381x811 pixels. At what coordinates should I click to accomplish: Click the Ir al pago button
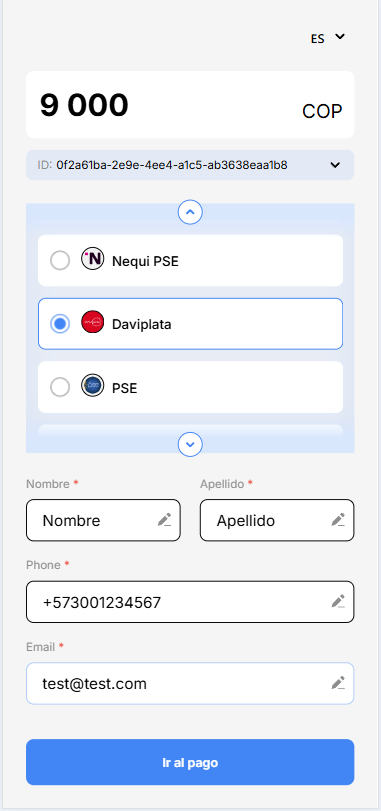point(190,762)
